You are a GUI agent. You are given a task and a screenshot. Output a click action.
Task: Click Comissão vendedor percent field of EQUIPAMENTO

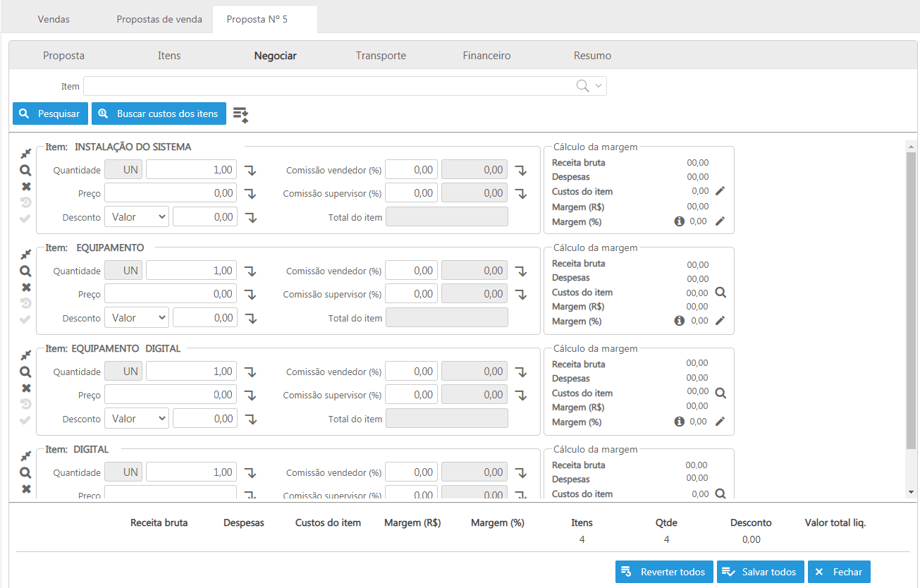pos(412,271)
